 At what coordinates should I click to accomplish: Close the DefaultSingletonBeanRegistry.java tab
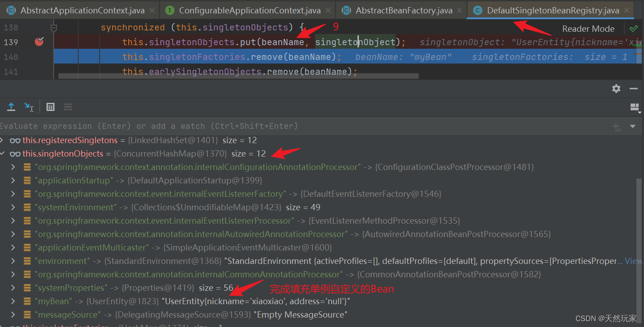627,10
